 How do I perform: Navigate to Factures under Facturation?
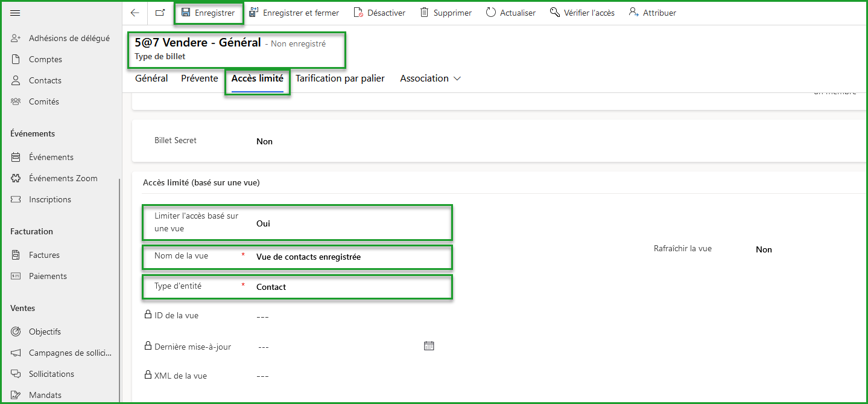click(x=45, y=254)
